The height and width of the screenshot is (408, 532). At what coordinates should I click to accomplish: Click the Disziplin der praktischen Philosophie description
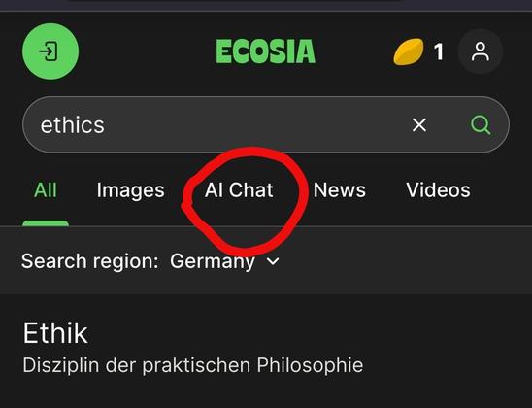coord(193,365)
